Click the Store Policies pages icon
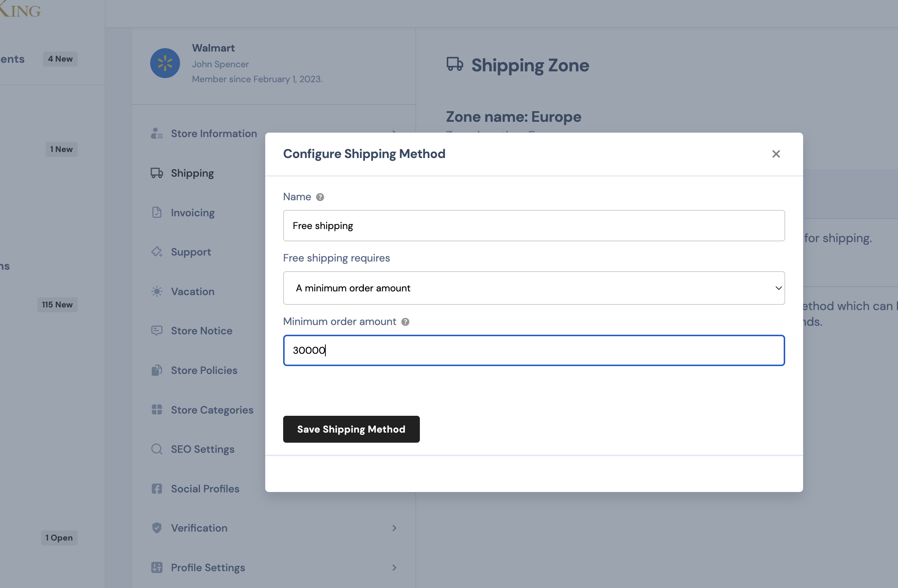Screen dimensions: 898x588 pos(157,370)
